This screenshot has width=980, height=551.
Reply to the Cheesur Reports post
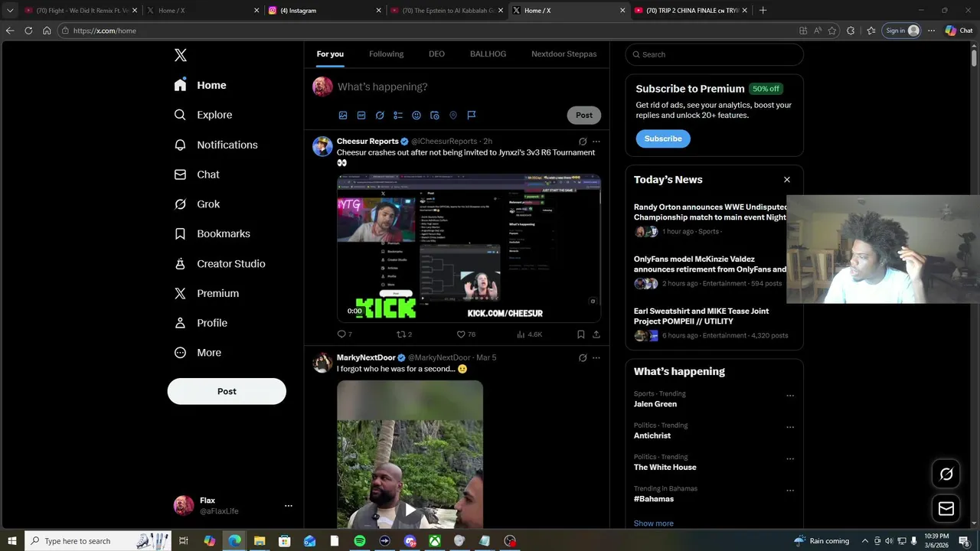[x=345, y=334]
